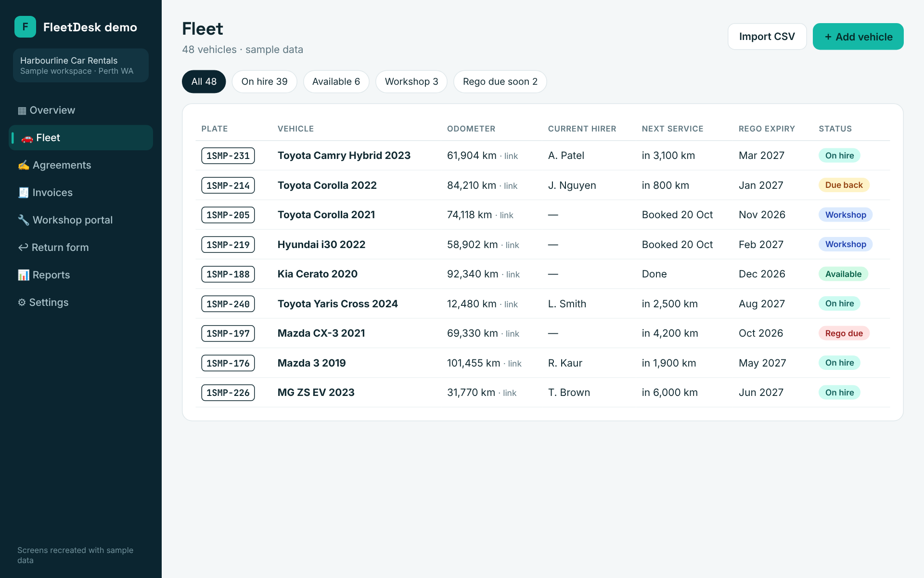Screen dimensions: 924x578
Task: Click the Next Service column header
Action: point(673,129)
